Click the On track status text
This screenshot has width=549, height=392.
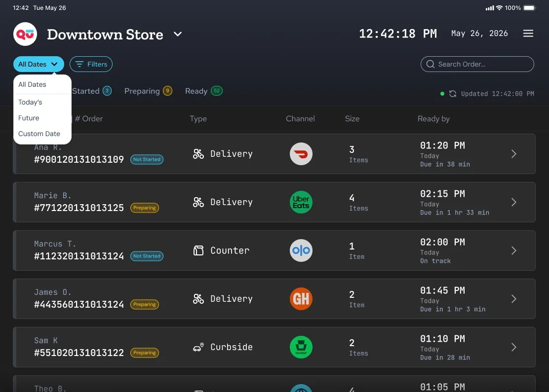pyautogui.click(x=435, y=261)
